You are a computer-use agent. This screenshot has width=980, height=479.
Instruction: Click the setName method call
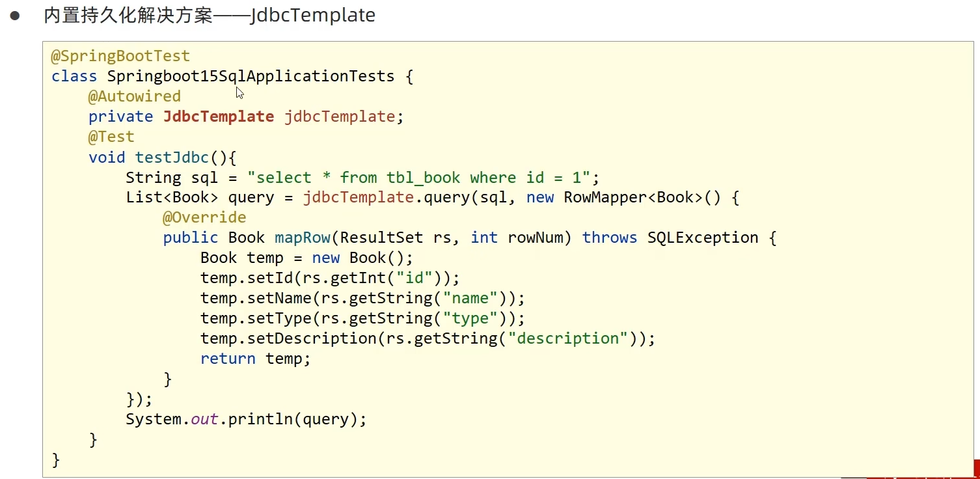tap(279, 298)
